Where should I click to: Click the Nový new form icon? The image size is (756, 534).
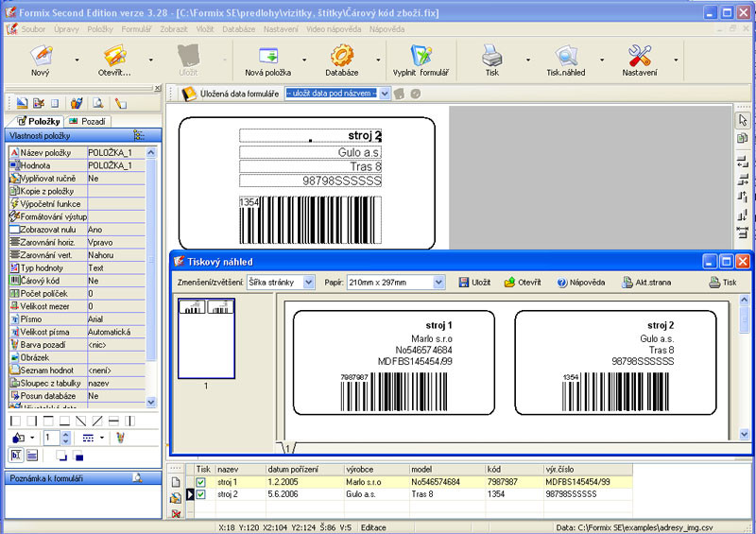pos(41,55)
